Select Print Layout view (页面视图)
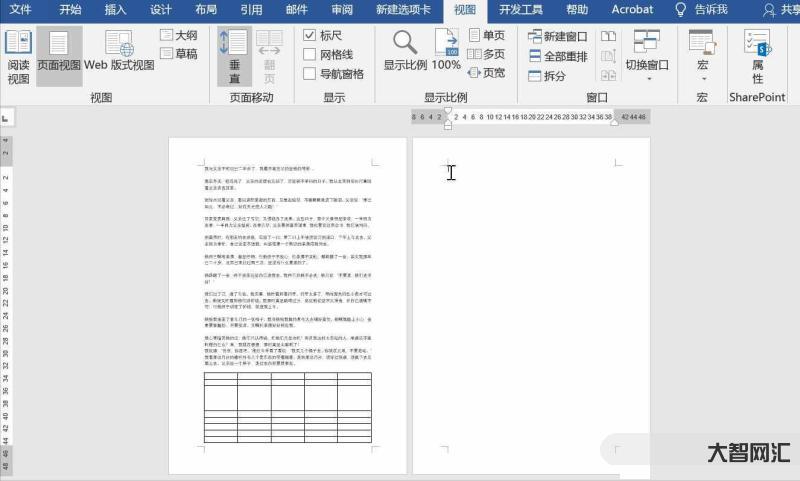The image size is (800, 481). click(x=59, y=56)
